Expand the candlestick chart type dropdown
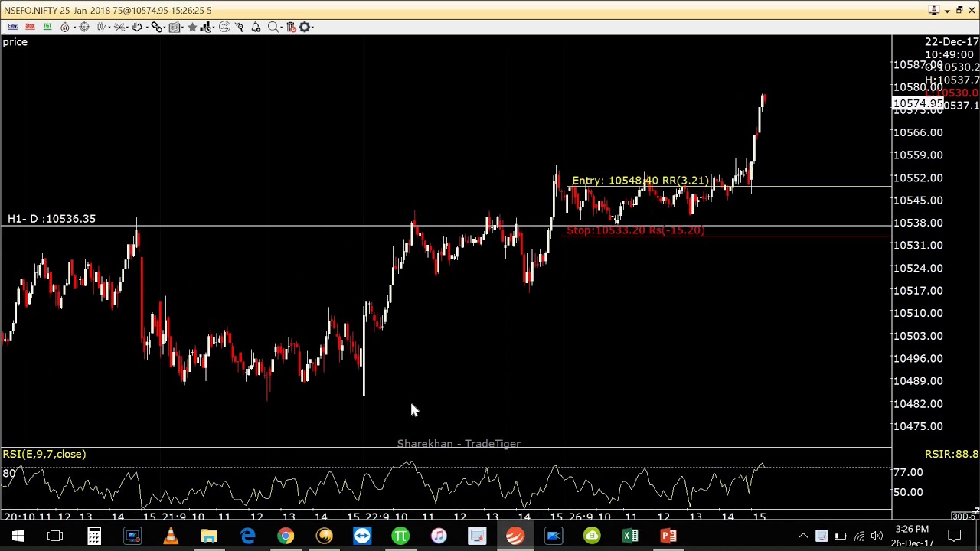Screen dimensions: 980x551 point(110,27)
